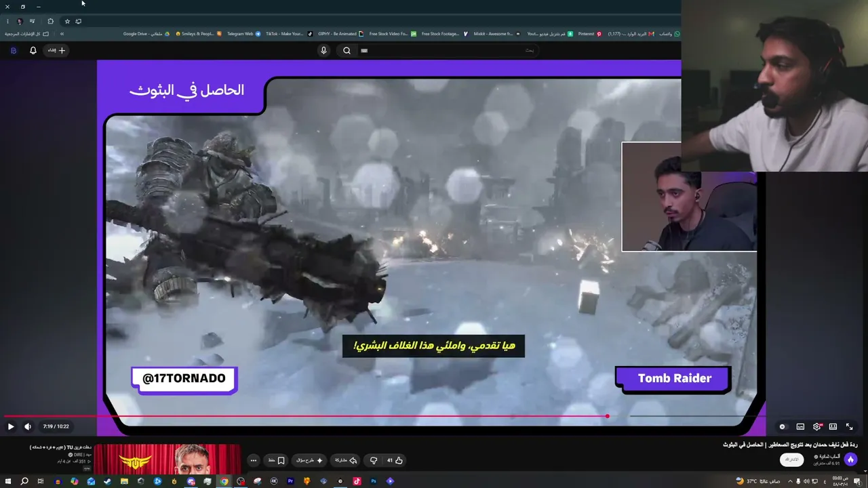The height and width of the screenshot is (488, 868).
Task: Open Windows taskbar search
Action: (x=24, y=481)
